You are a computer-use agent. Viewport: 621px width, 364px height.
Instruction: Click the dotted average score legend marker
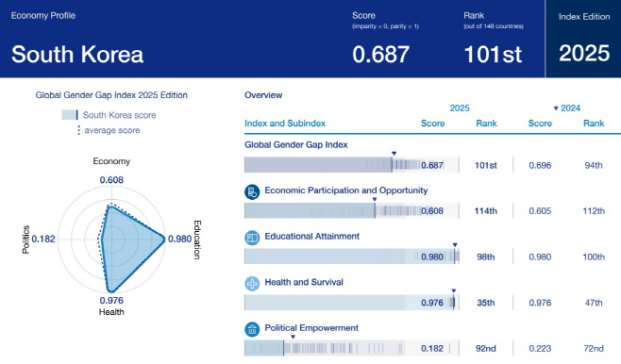coord(79,130)
